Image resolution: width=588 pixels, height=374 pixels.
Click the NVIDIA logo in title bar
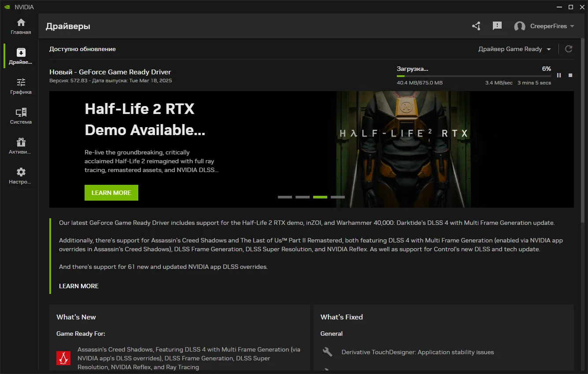[7, 7]
